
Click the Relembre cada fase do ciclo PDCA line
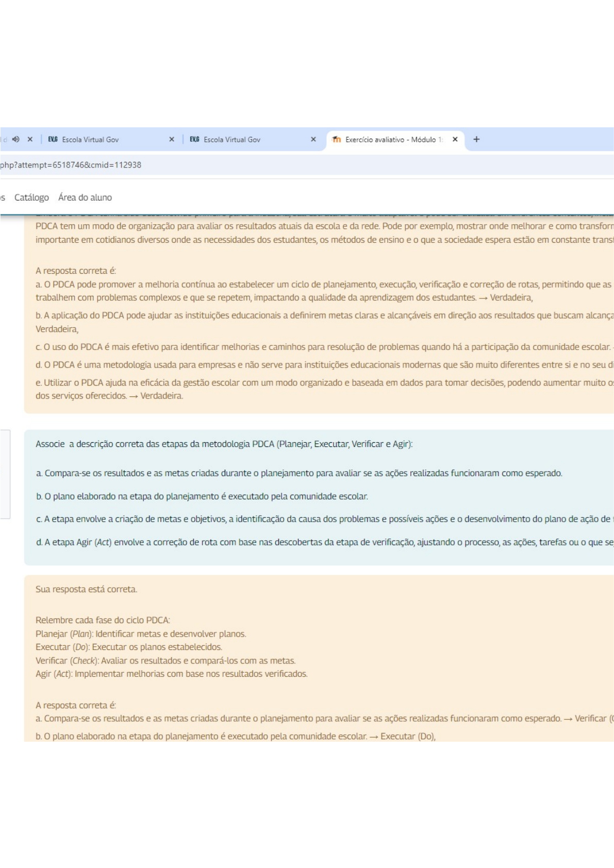click(x=103, y=620)
